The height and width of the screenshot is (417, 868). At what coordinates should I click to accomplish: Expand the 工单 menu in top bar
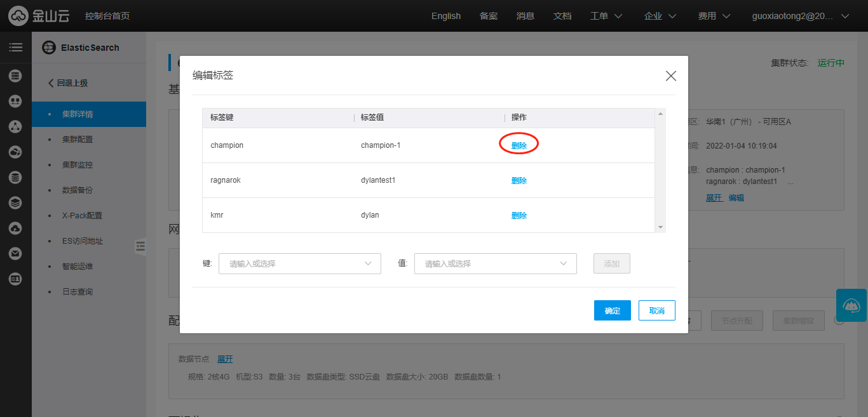pyautogui.click(x=606, y=16)
